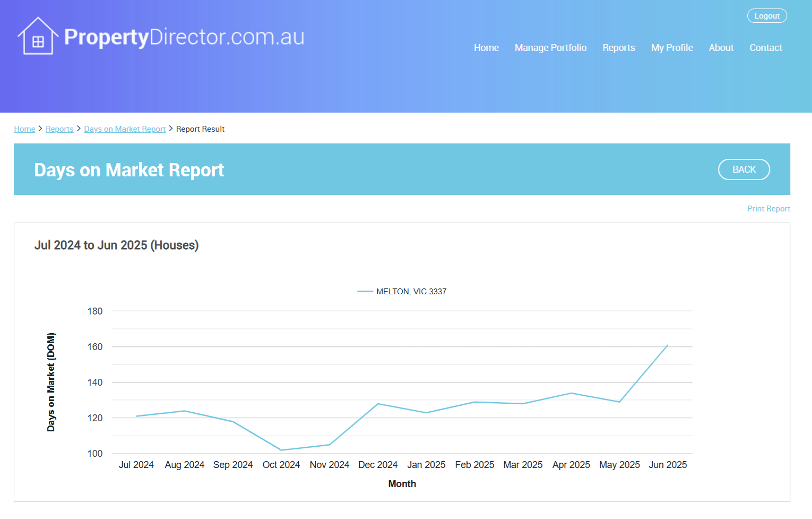Screen dimensions: 812x519
Task: Follow the Reports breadcrumb link
Action: [59, 129]
